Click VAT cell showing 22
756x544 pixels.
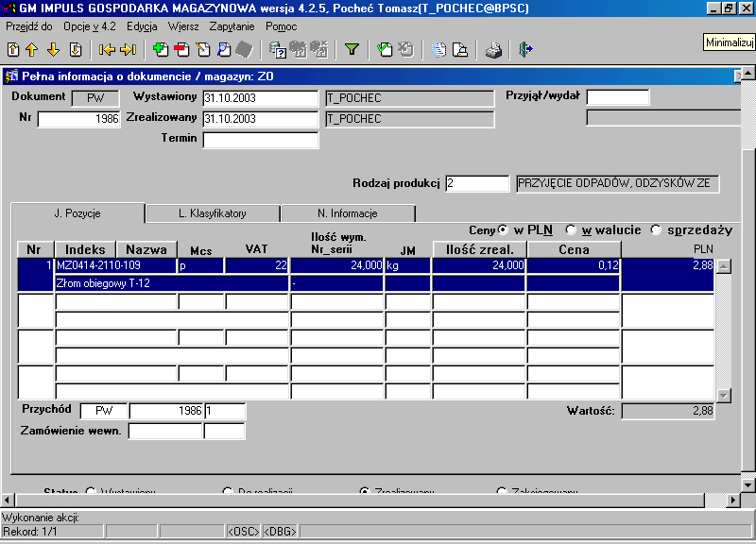coord(256,265)
